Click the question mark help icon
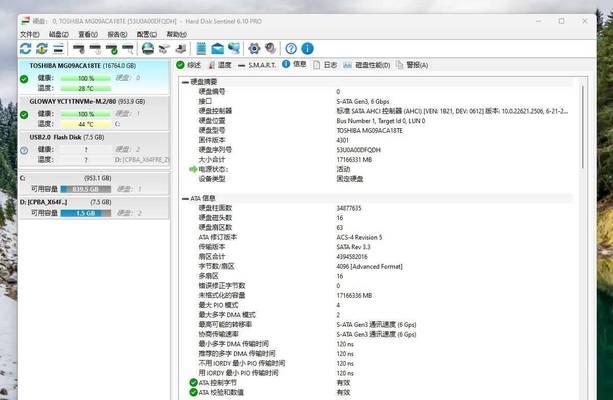Screen dimensions: 613x400 coord(291,48)
